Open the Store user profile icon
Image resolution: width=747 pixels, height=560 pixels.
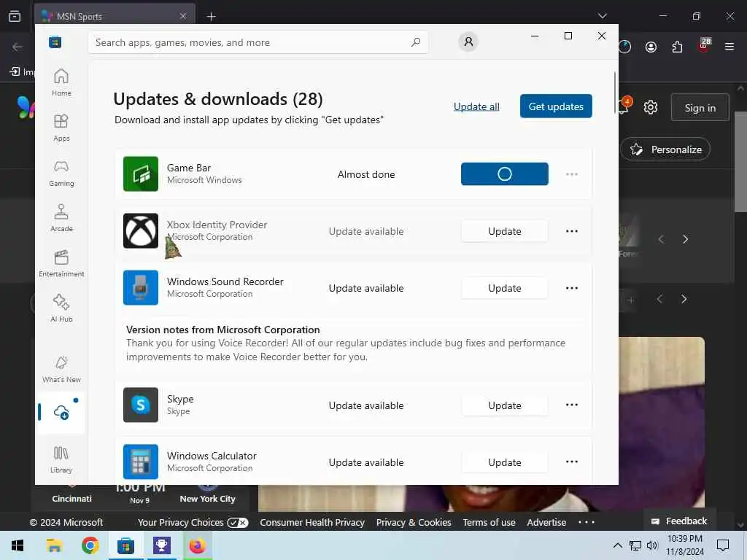point(468,42)
